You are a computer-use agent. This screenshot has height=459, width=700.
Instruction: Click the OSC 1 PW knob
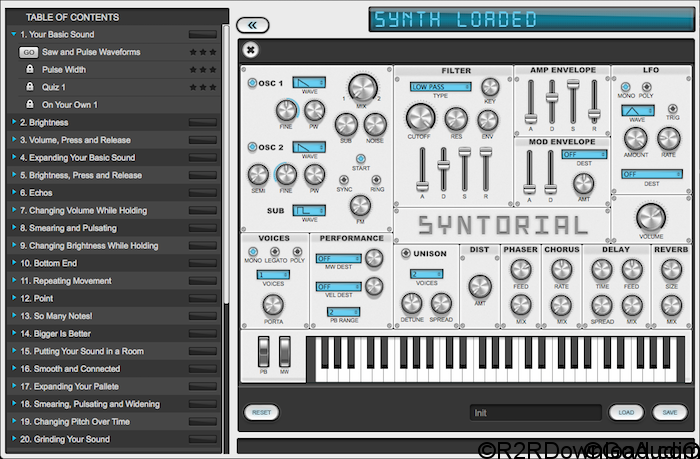click(x=314, y=111)
